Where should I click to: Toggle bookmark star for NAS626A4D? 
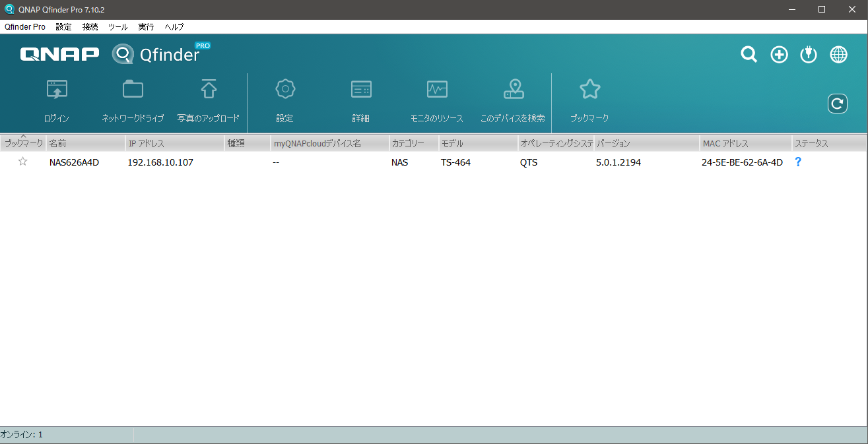click(x=23, y=162)
